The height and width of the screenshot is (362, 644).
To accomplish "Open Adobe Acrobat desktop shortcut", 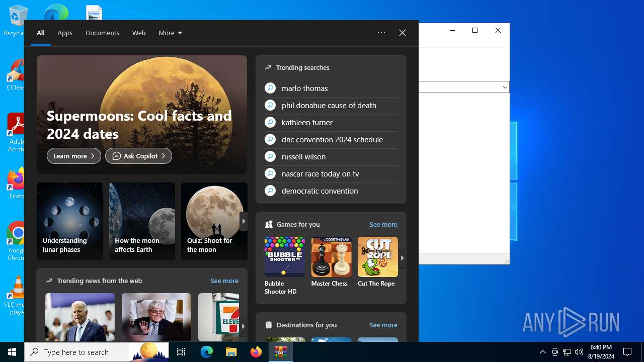I will (x=16, y=132).
